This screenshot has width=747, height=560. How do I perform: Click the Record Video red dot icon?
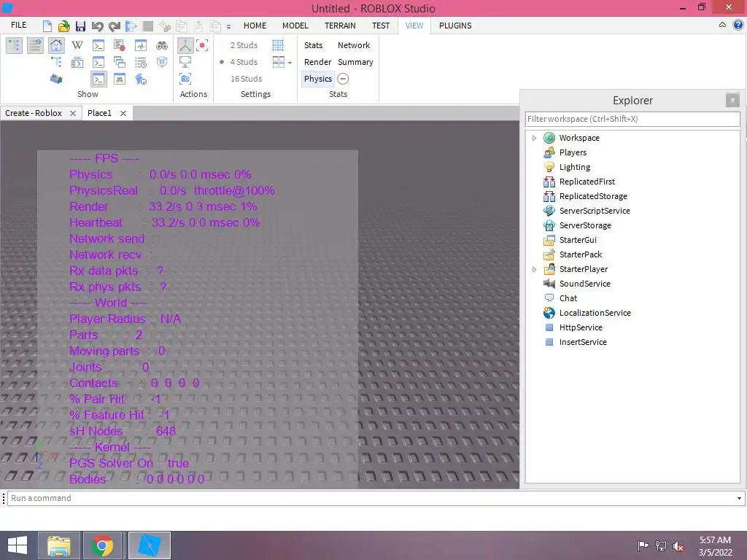point(202,45)
